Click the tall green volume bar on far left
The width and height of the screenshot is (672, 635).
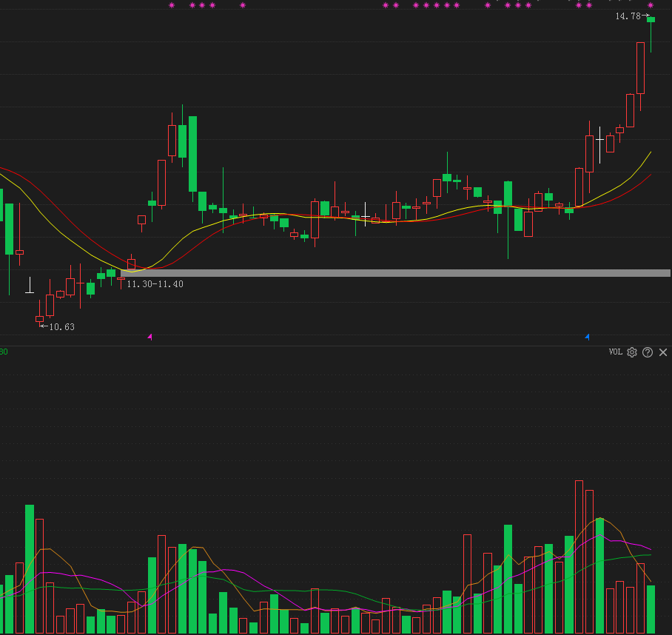click(x=30, y=569)
